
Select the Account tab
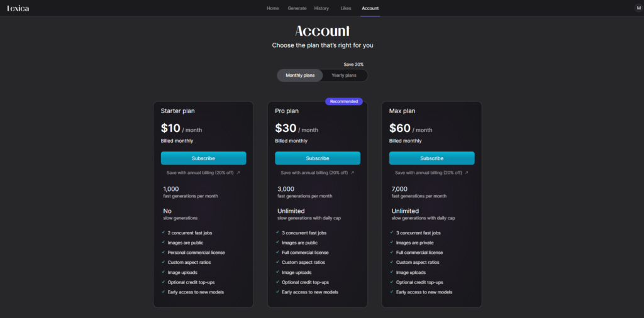point(370,8)
